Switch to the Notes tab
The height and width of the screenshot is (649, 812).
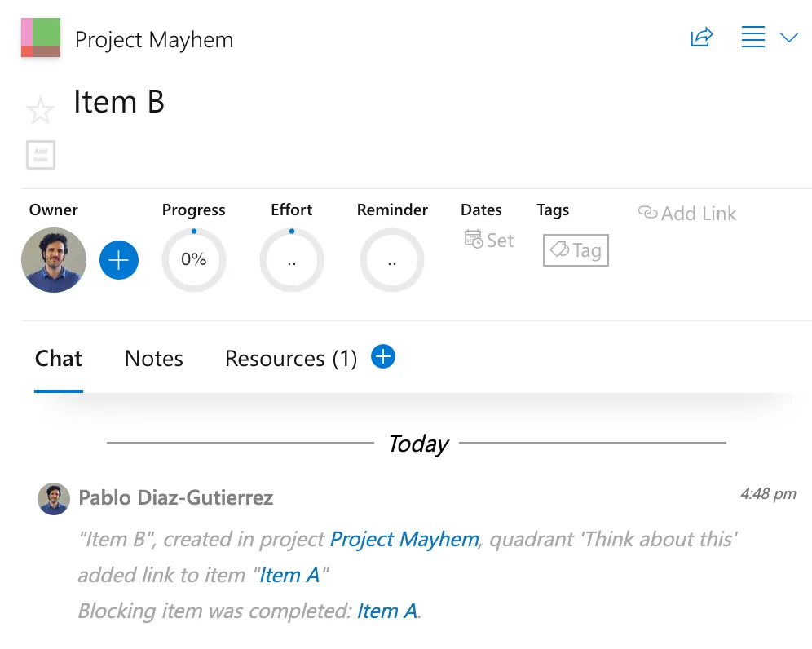click(153, 358)
